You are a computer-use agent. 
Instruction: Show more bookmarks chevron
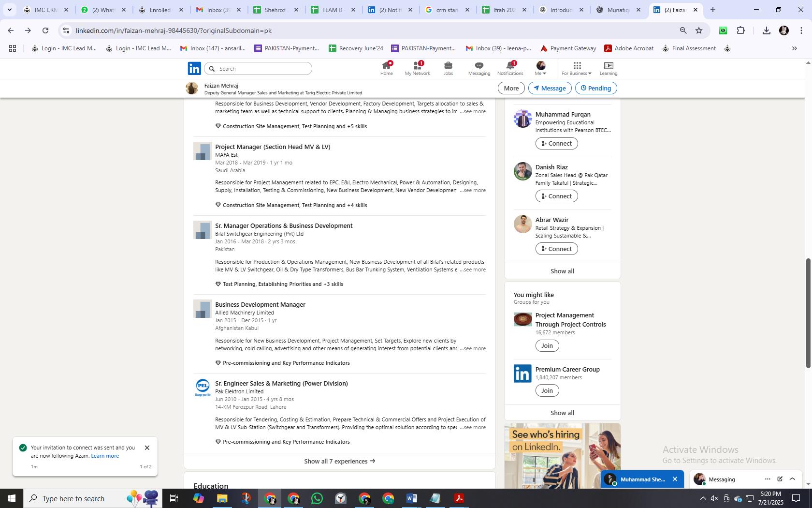point(794,48)
